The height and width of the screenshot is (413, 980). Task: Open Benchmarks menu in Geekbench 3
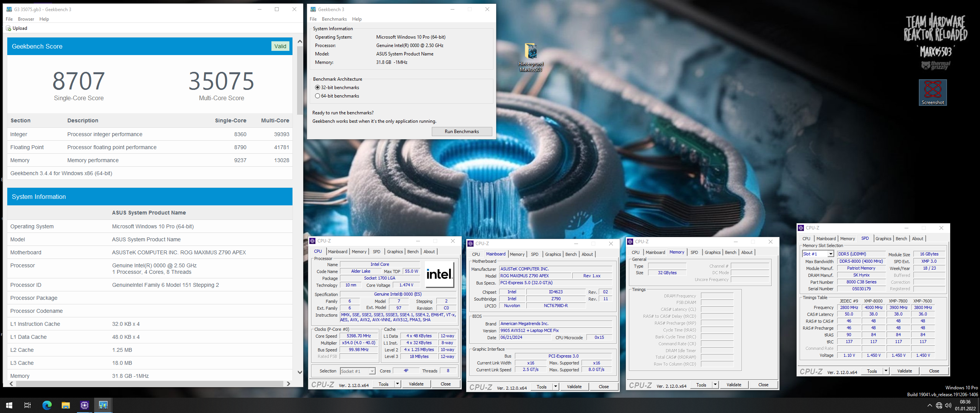(334, 19)
